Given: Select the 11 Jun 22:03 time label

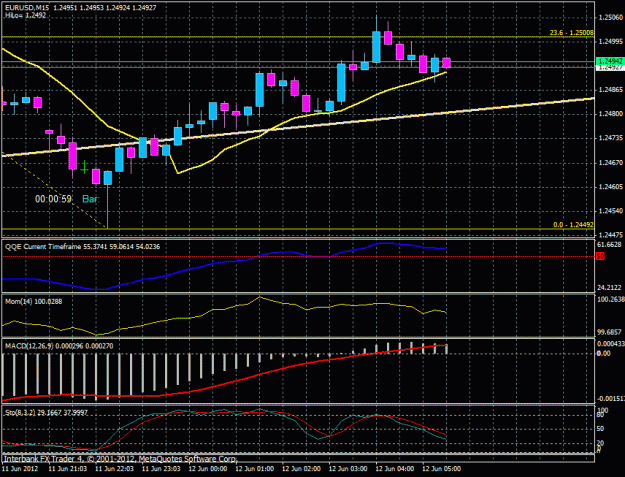Looking at the screenshot, I should (114, 469).
